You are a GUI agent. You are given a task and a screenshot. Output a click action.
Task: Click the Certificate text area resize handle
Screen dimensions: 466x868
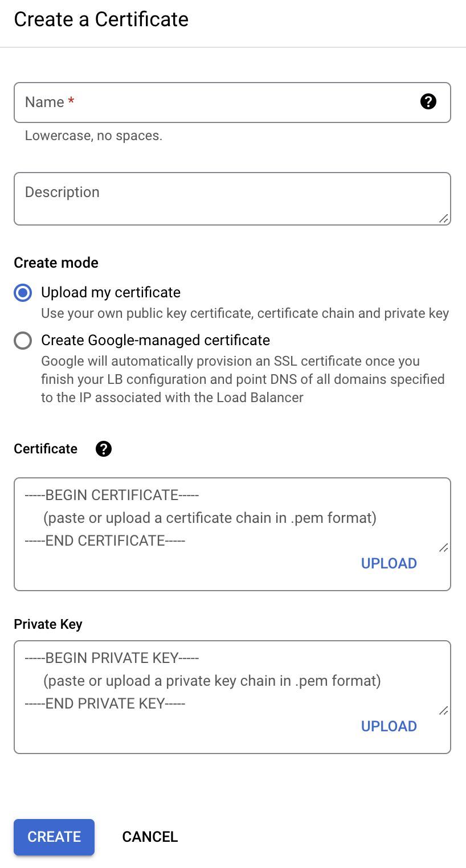pos(443,548)
